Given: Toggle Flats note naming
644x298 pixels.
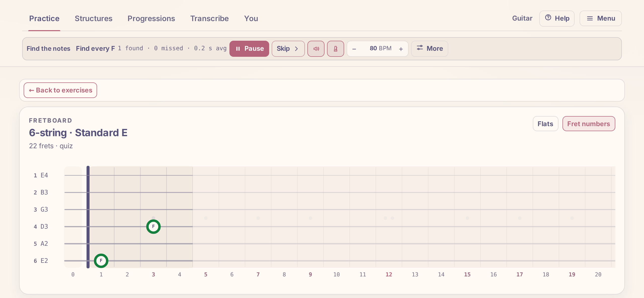Looking at the screenshot, I should [x=545, y=124].
